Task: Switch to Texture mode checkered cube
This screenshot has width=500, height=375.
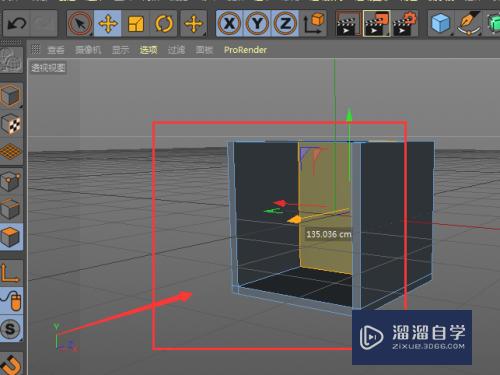Action: tap(11, 124)
